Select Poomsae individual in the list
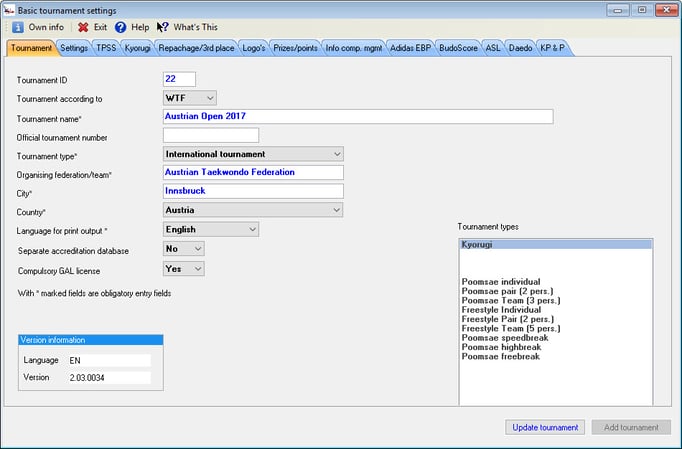The width and height of the screenshot is (682, 449). pos(501,282)
